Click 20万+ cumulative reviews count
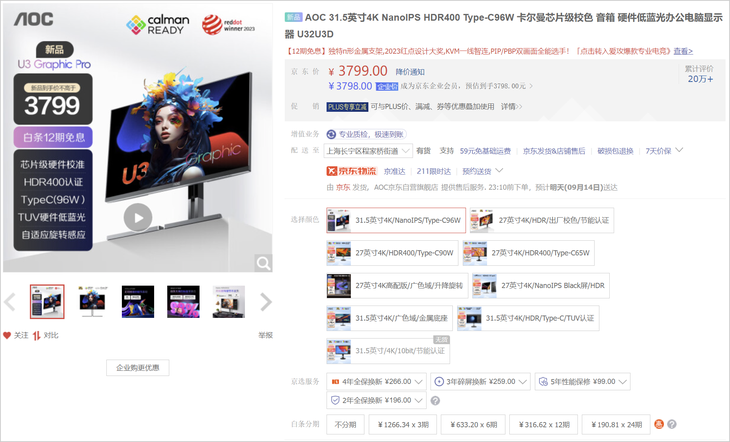 click(x=700, y=79)
